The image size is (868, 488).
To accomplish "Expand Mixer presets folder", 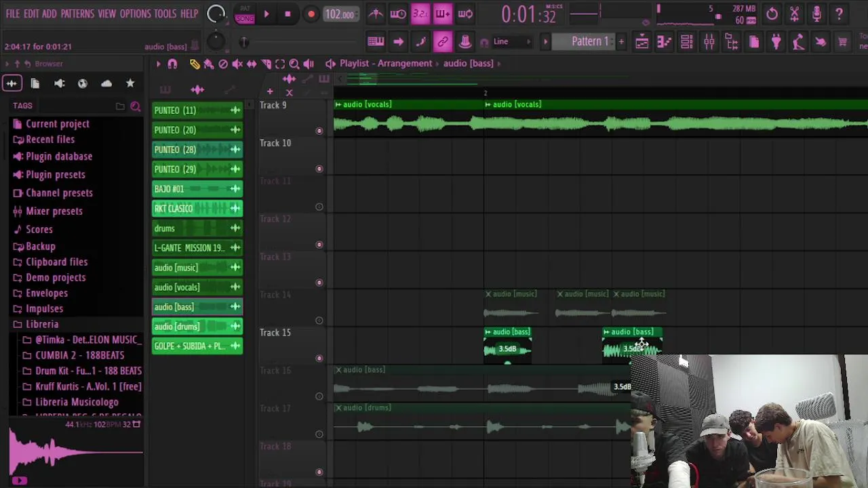I will (54, 211).
